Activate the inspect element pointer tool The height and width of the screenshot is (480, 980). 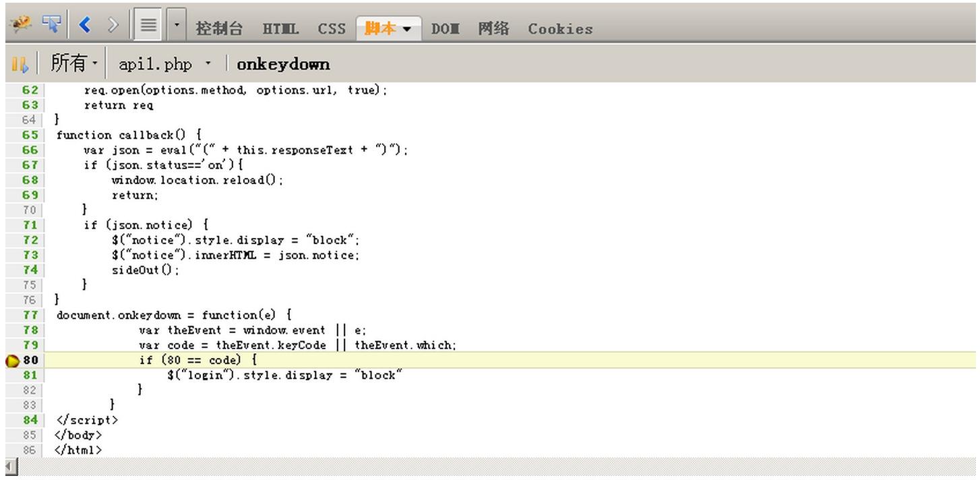[51, 26]
